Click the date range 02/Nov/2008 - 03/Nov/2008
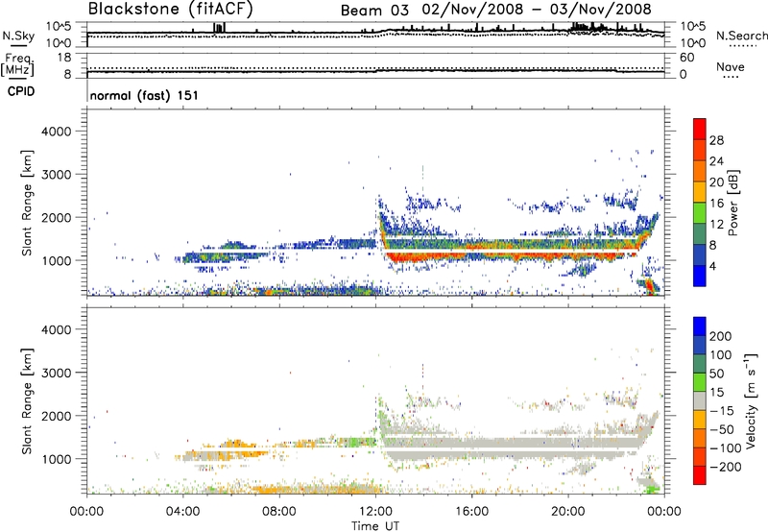This screenshot has height=532, width=768. (x=537, y=10)
